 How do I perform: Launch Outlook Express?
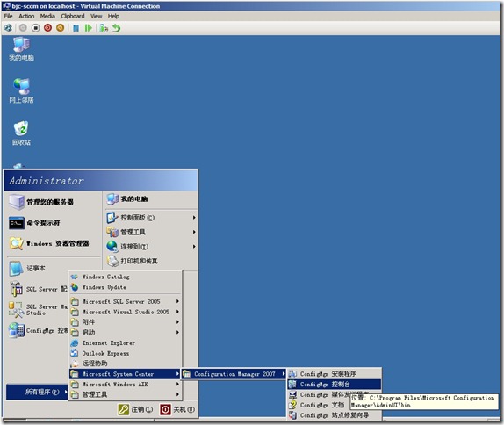point(126,353)
